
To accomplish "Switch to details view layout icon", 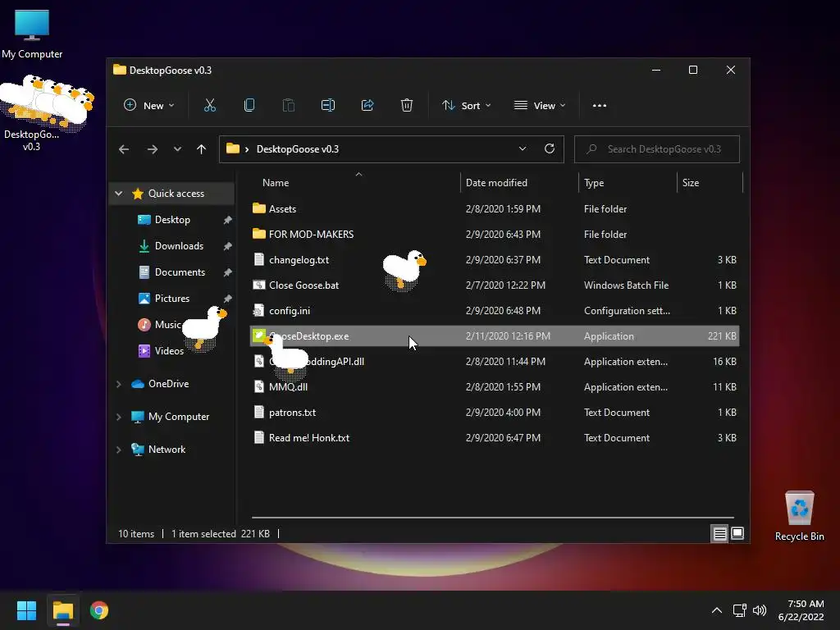I will tap(719, 533).
